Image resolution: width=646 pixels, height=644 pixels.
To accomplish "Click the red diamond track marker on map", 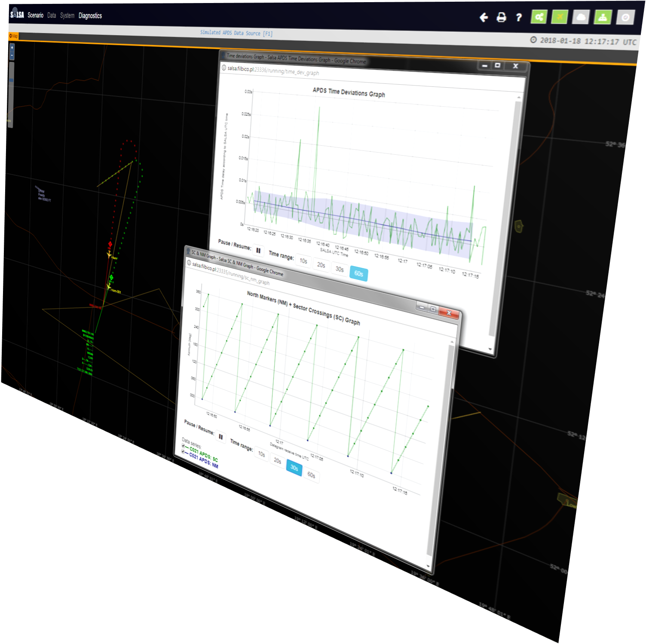I will (110, 244).
